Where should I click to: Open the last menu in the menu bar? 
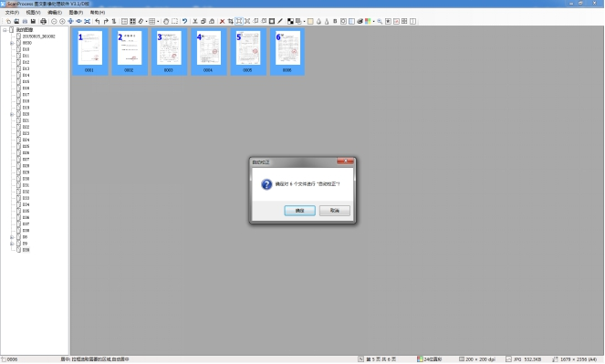click(x=98, y=13)
